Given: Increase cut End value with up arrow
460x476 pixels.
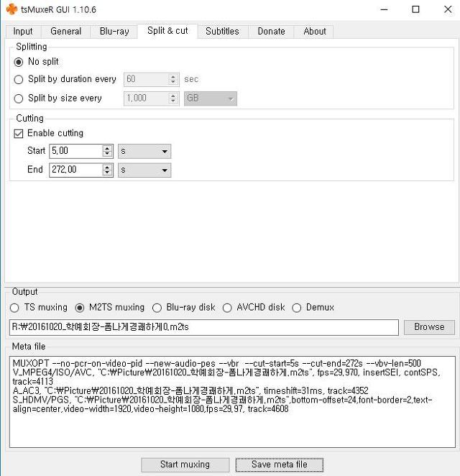Looking at the screenshot, I should click(107, 167).
